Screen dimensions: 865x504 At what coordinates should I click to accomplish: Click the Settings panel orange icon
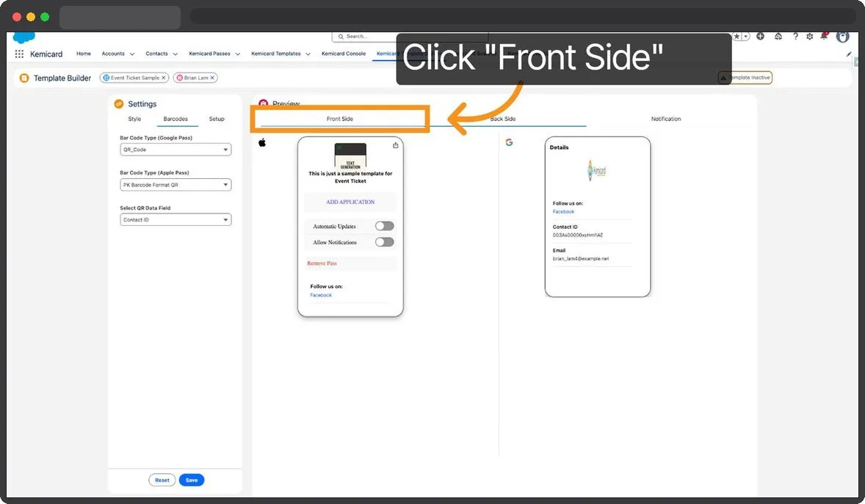click(x=119, y=103)
